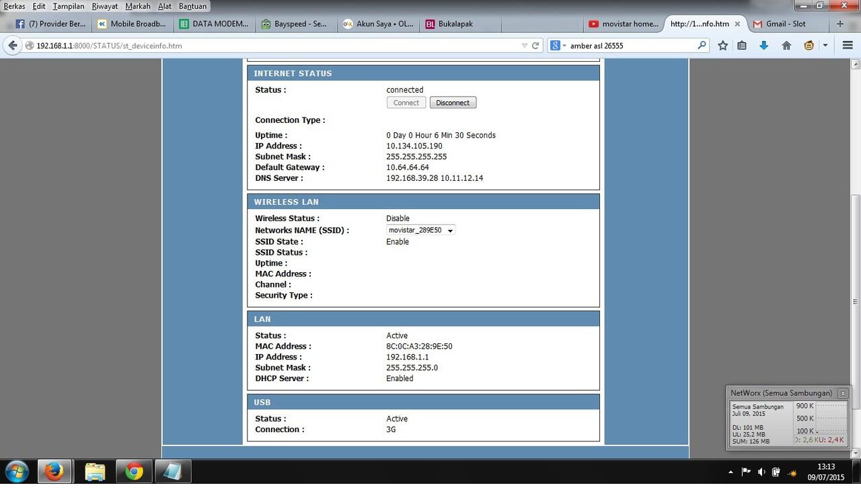Open Action Center flag icon

(x=746, y=472)
